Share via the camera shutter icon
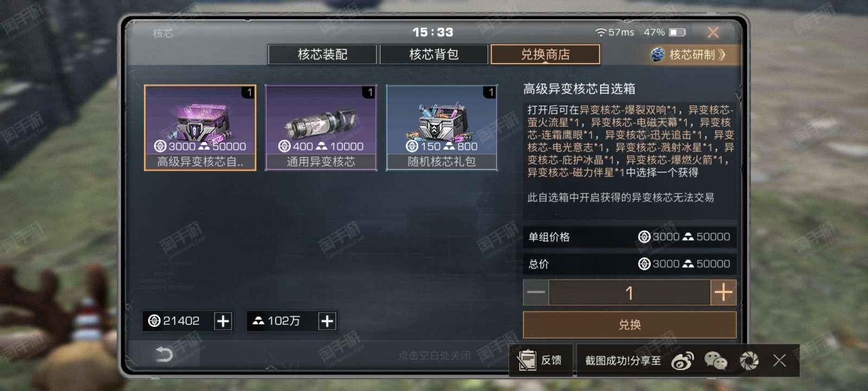This screenshot has width=868, height=391. point(749,361)
